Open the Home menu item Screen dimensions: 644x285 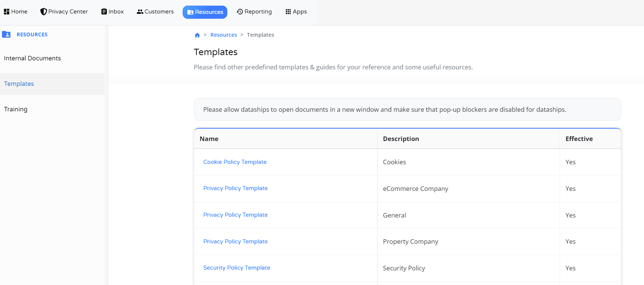pos(16,12)
